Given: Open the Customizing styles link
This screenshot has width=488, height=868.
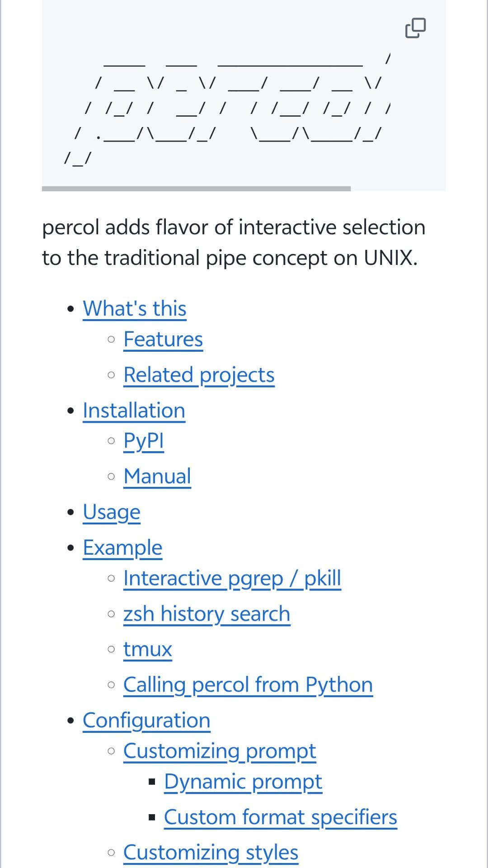Looking at the screenshot, I should click(211, 853).
